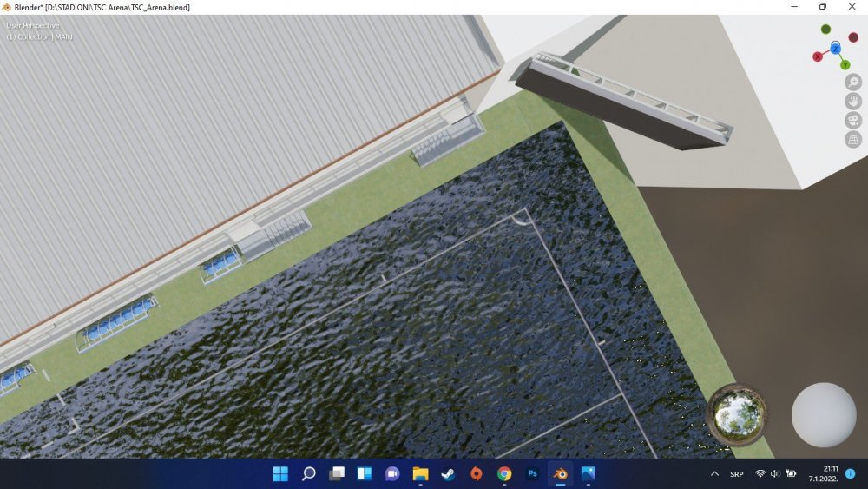Switch to Photoshop in the taskbar
The height and width of the screenshot is (489, 868).
click(532, 474)
